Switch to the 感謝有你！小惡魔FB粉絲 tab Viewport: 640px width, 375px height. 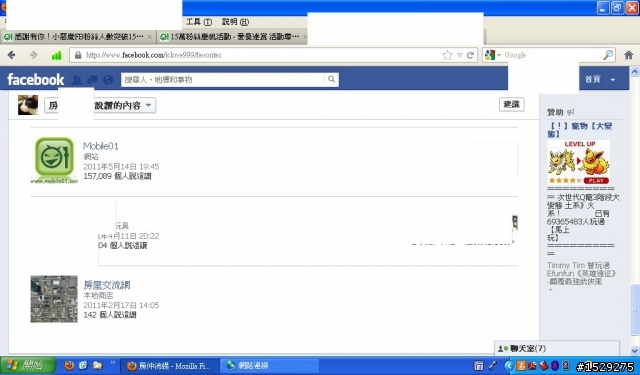78,37
